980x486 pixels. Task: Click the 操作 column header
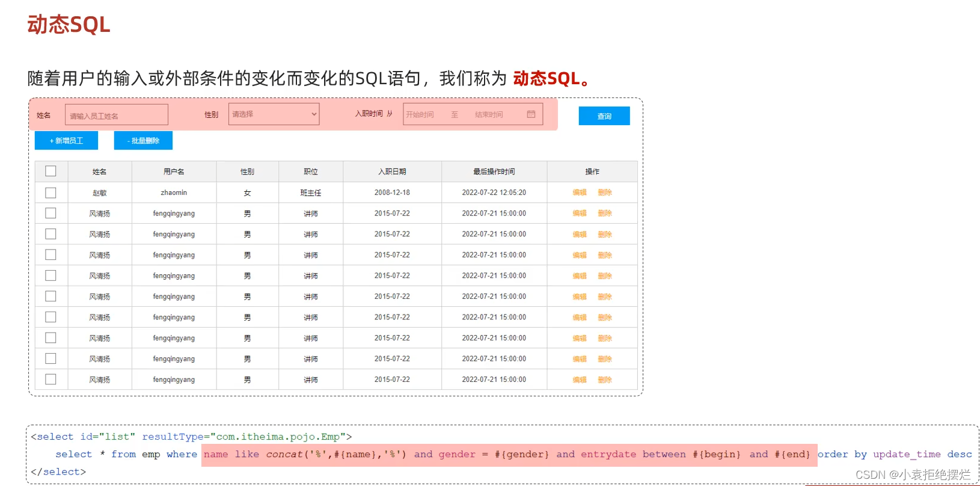[x=592, y=171]
